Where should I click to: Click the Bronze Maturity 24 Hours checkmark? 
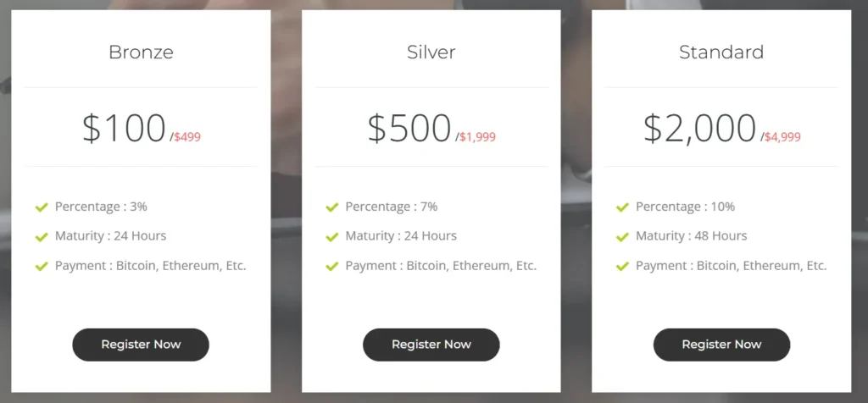42,236
